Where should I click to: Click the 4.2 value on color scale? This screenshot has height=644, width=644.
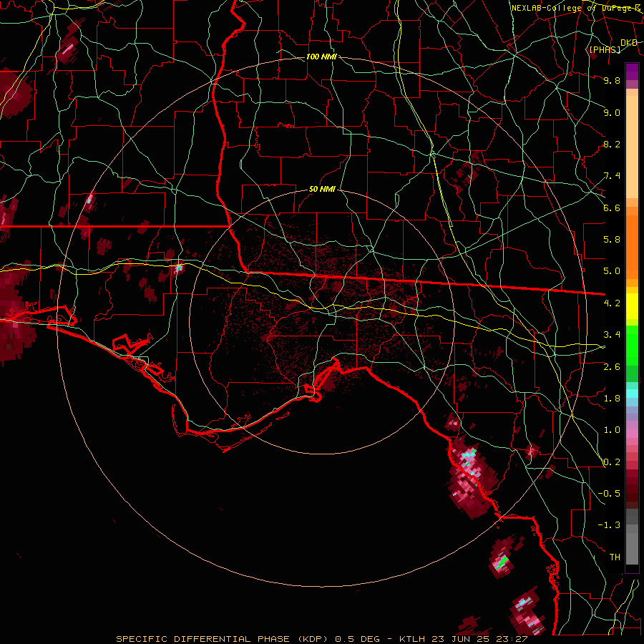point(612,303)
